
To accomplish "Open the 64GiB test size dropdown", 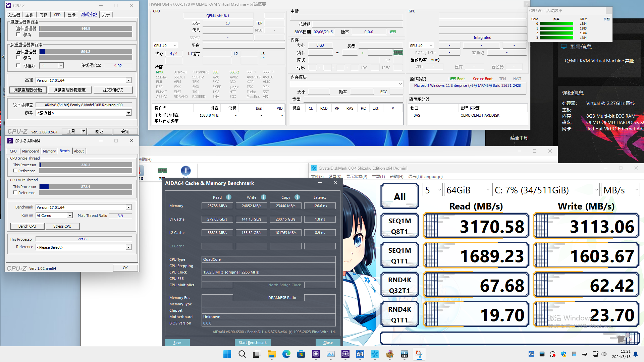I will (x=468, y=190).
